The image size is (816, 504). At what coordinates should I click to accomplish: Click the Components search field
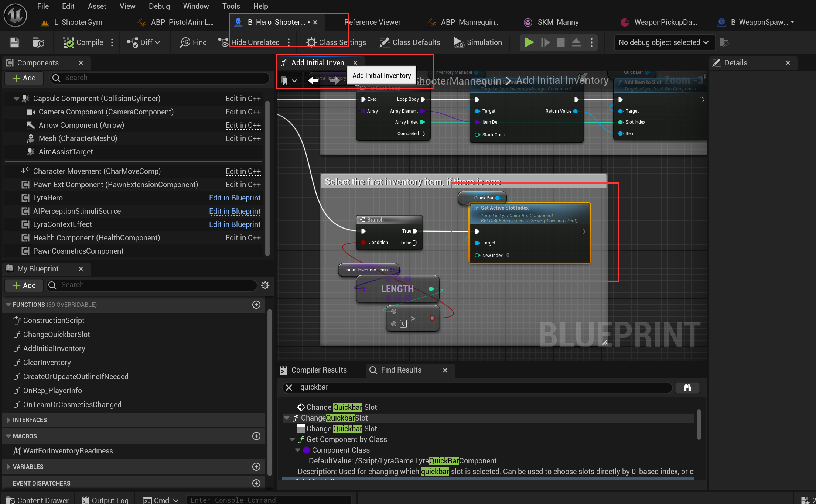point(163,78)
